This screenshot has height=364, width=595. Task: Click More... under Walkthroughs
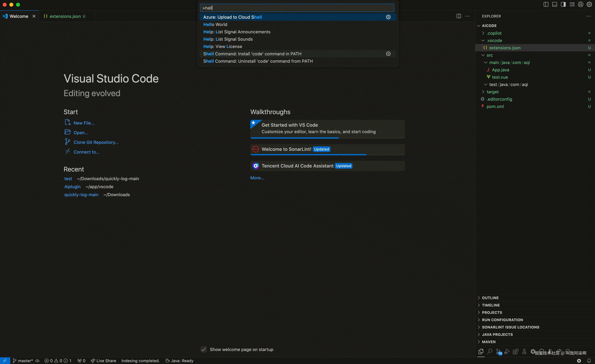click(x=257, y=178)
